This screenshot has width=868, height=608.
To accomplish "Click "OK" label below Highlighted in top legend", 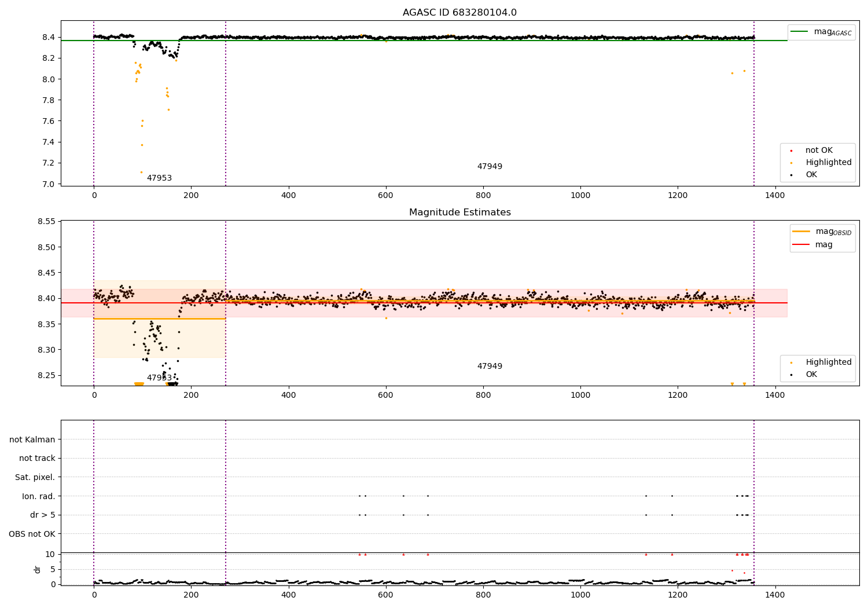I will tap(811, 175).
